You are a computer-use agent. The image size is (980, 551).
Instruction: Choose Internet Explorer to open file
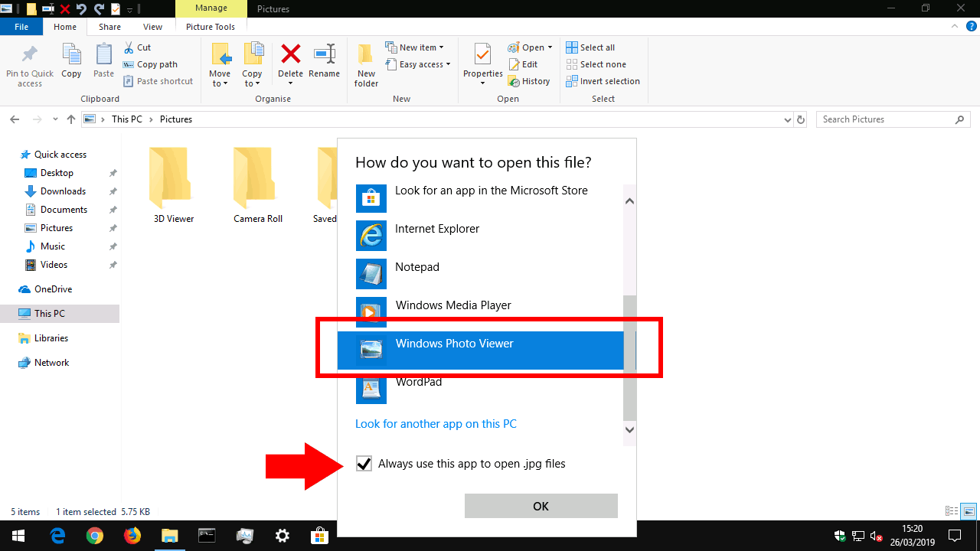point(480,236)
